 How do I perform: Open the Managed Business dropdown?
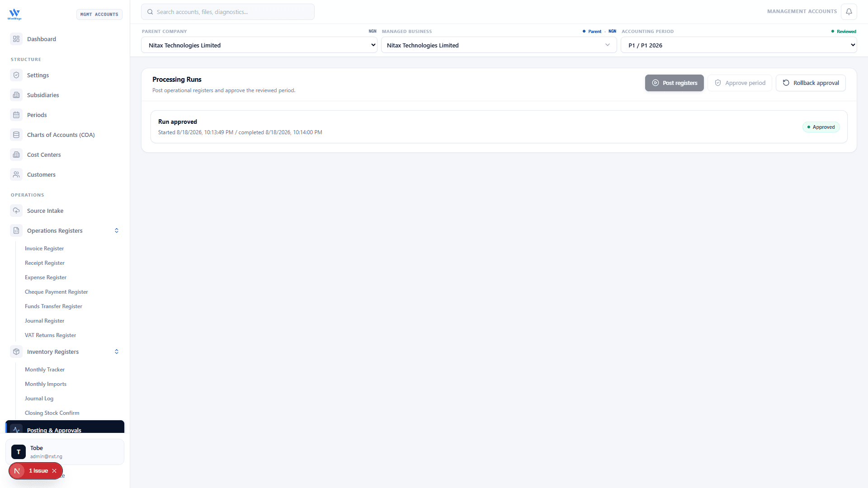499,45
